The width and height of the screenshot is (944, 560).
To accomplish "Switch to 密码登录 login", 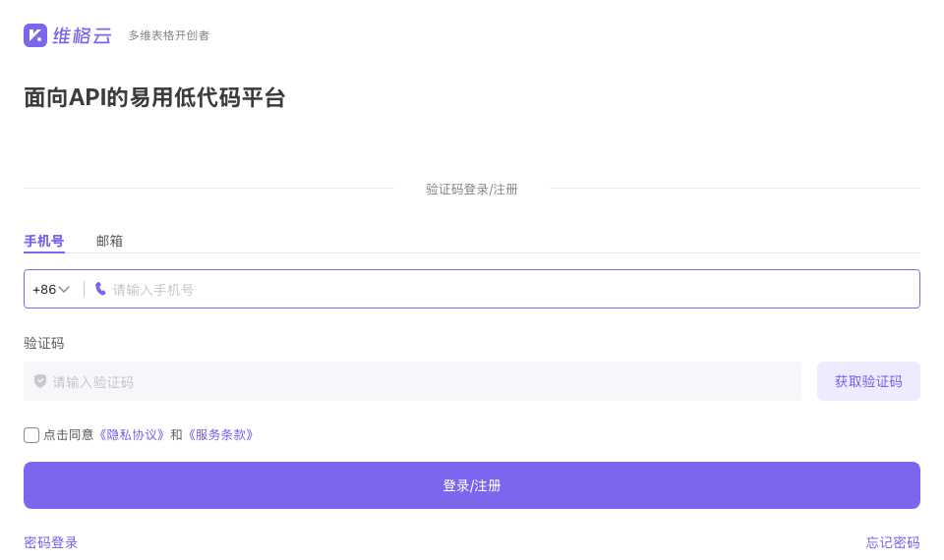I will (50, 542).
